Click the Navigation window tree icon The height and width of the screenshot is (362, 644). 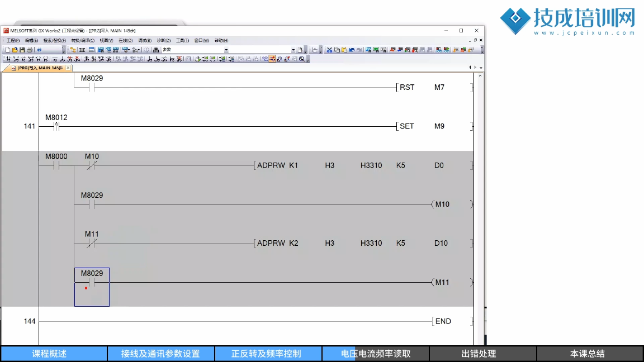(73, 50)
